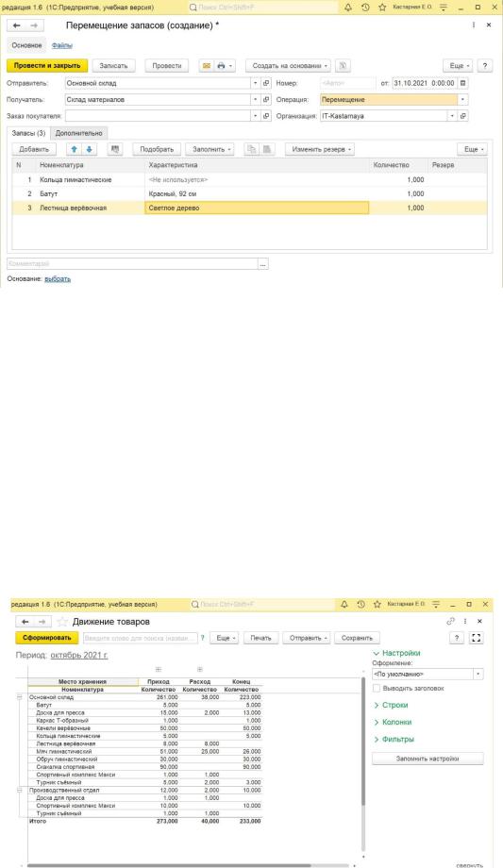The image size is (503, 868).
Task: Move selected row down with blue arrow
Action: (89, 149)
